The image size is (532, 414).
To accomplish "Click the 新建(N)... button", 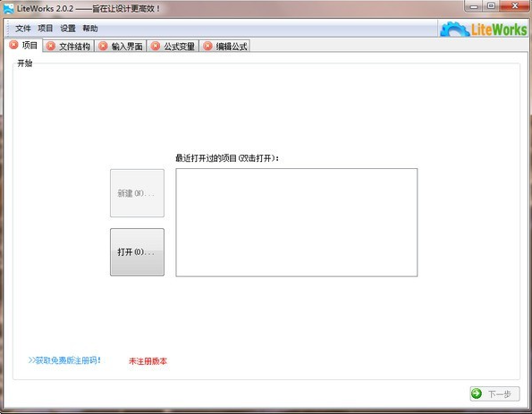I will click(137, 193).
